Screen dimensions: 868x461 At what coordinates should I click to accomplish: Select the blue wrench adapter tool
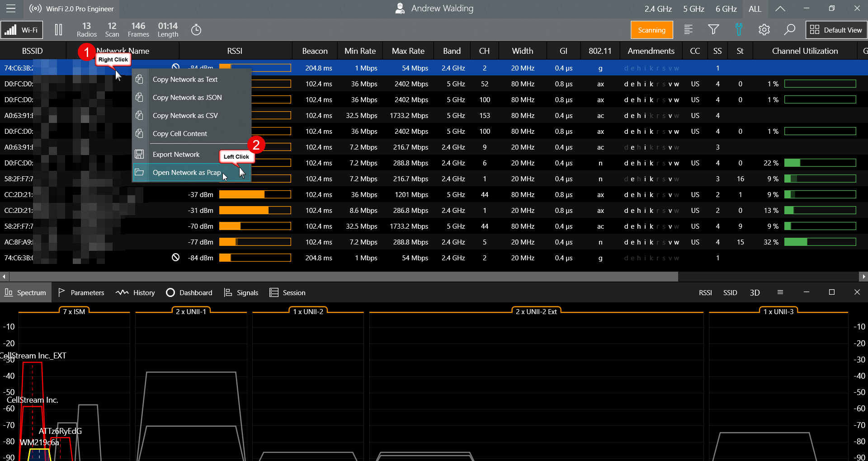[739, 29]
